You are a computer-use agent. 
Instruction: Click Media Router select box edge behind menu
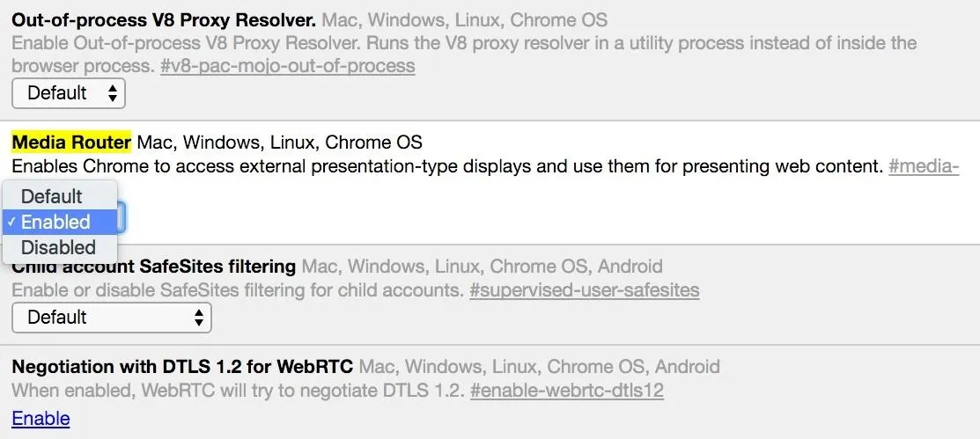tap(122, 217)
